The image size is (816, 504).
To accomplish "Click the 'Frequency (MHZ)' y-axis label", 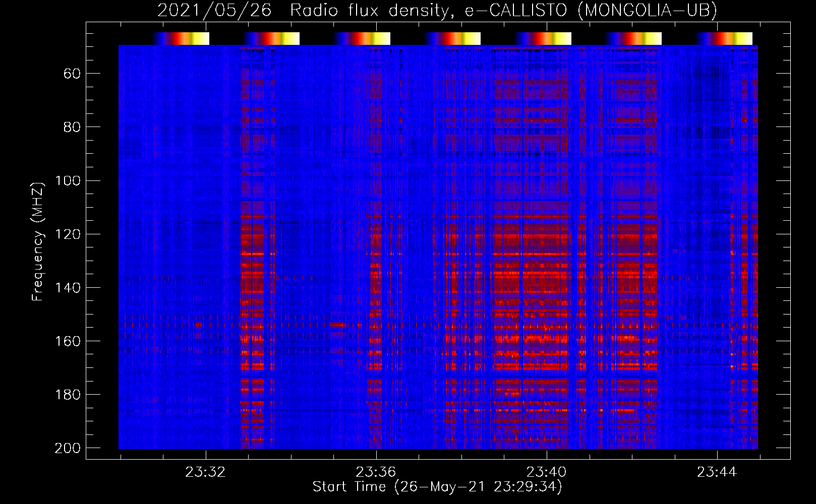I will point(38,241).
